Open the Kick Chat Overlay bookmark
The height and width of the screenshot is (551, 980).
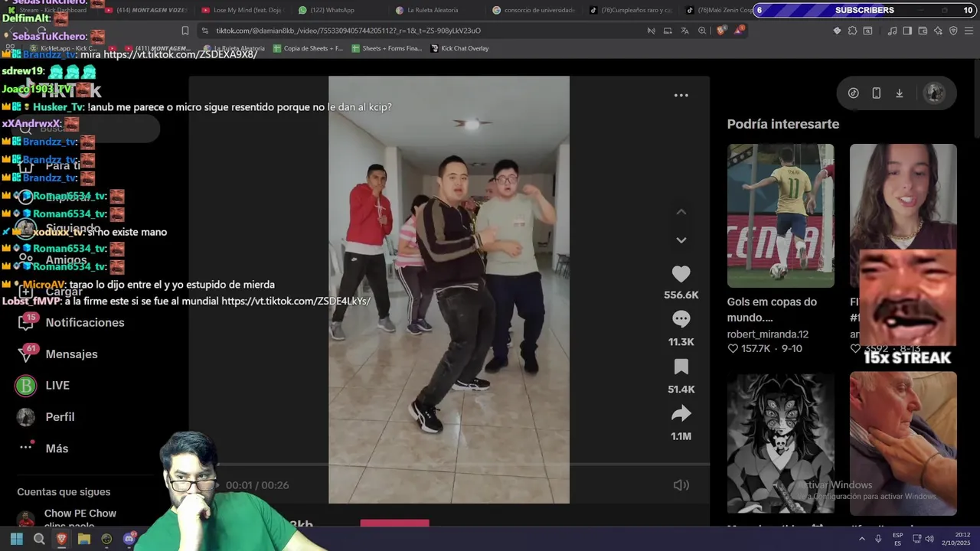tap(459, 48)
